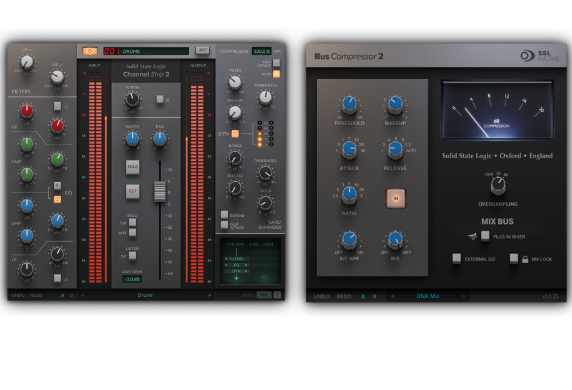The height and width of the screenshot is (390, 572).
Task: Click the black LF frequency knob
Action: coord(57,254)
